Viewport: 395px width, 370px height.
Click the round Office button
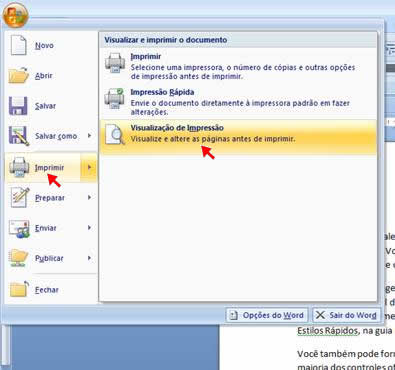tap(15, 15)
